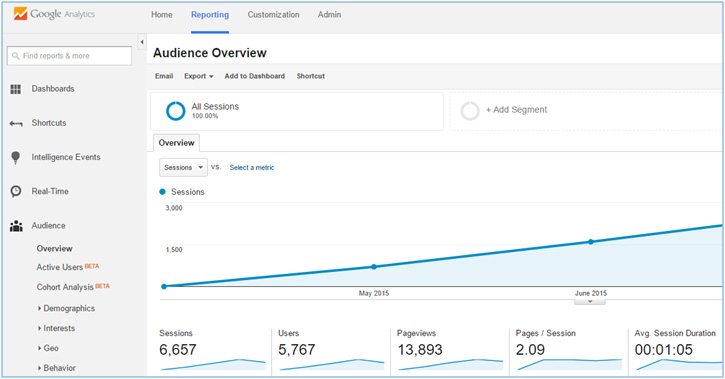
Task: Go to the Home tab
Action: click(162, 15)
